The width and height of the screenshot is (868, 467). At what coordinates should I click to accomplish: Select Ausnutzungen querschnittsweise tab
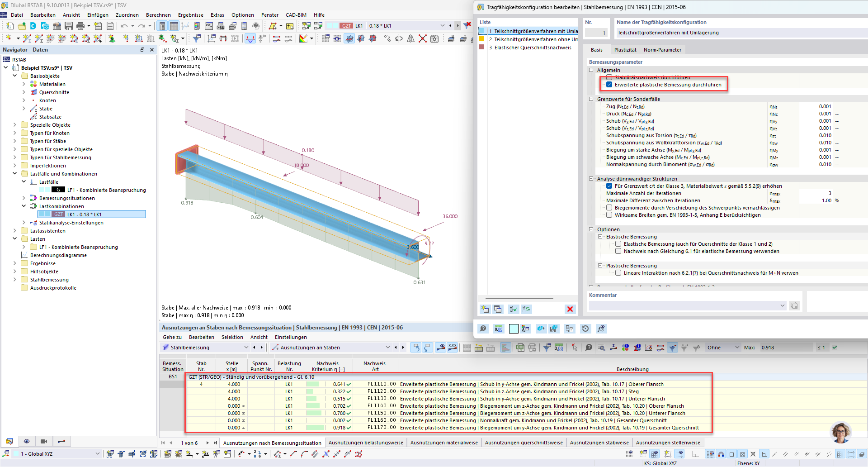tap(524, 443)
